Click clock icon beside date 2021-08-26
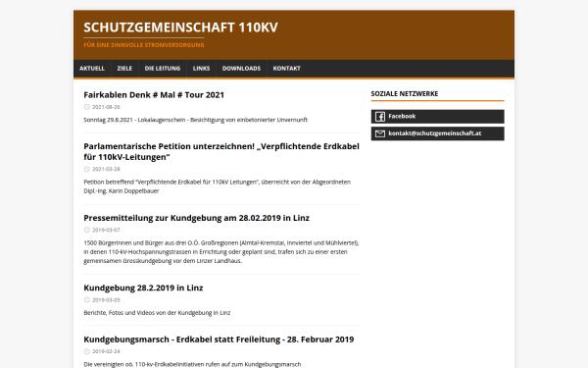This screenshot has width=588, height=368. point(86,107)
